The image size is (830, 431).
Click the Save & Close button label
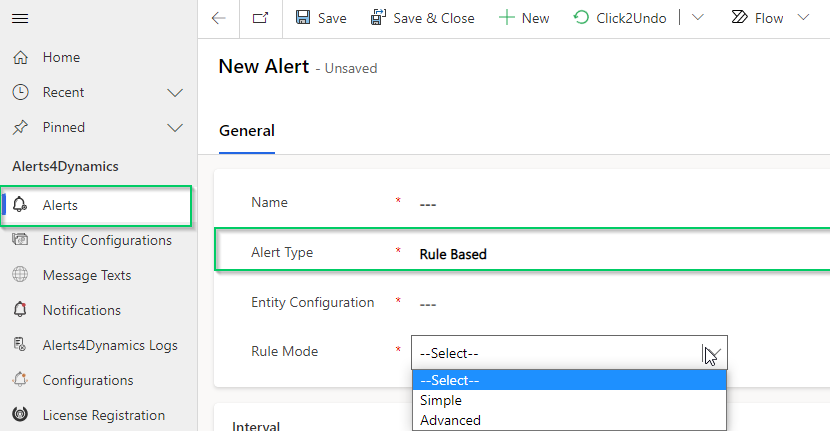[434, 19]
